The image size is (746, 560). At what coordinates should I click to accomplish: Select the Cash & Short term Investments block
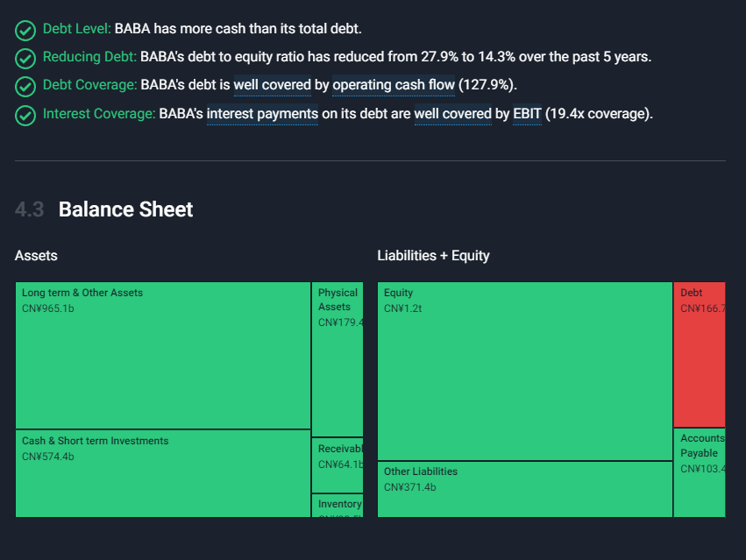163,473
